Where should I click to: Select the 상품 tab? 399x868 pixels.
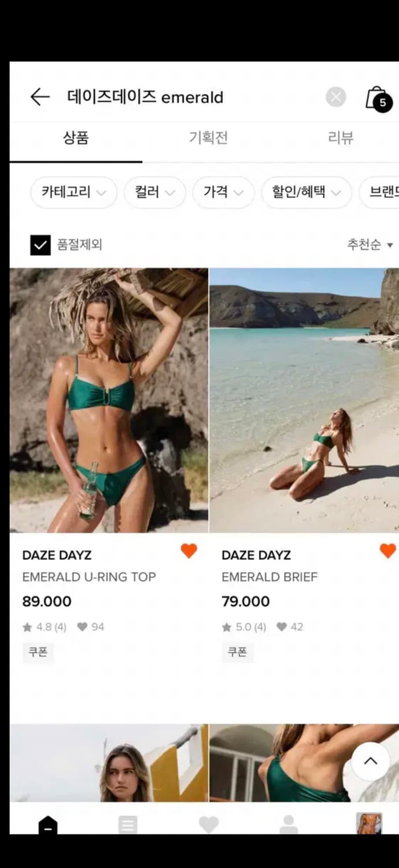(x=76, y=138)
